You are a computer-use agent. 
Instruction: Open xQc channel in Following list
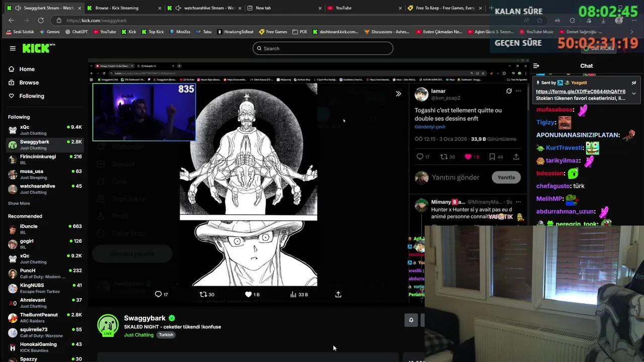tap(45, 130)
